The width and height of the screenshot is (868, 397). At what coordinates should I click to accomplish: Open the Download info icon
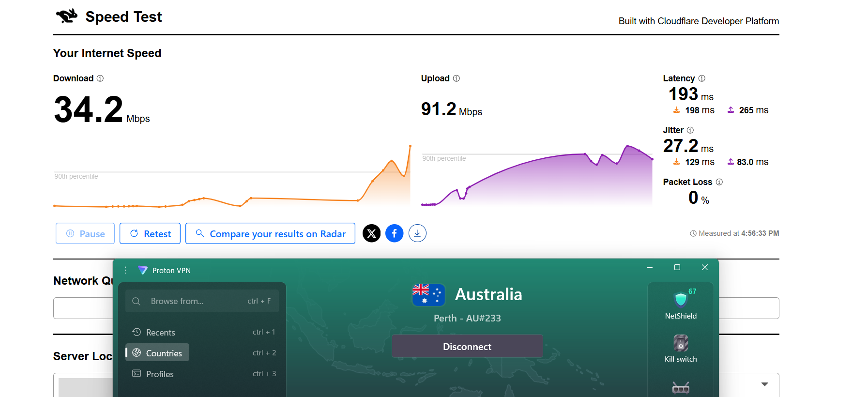click(x=100, y=78)
